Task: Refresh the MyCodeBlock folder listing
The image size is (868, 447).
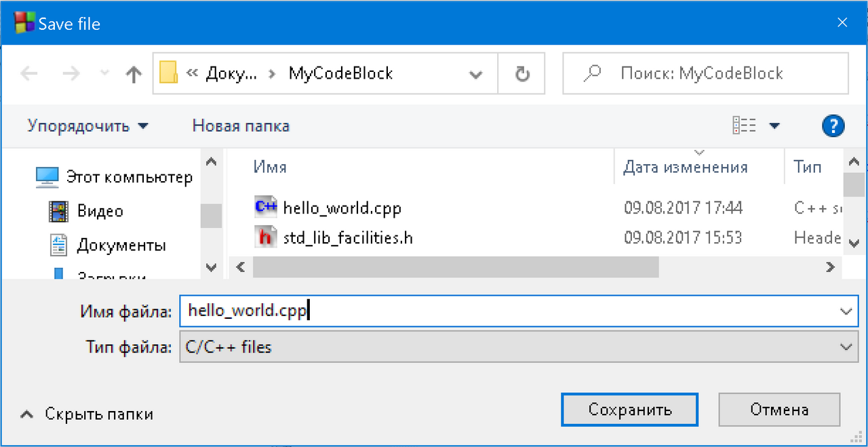Action: coord(521,73)
